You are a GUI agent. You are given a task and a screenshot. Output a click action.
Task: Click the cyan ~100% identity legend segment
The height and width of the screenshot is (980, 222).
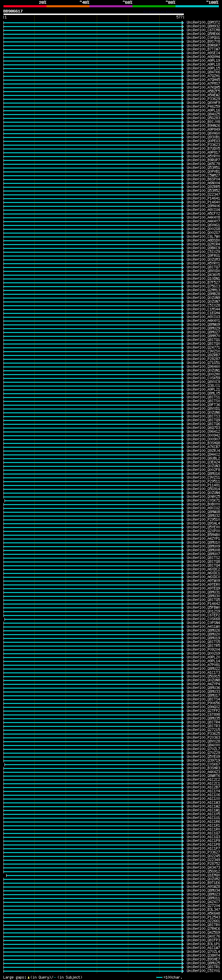(197, 6)
